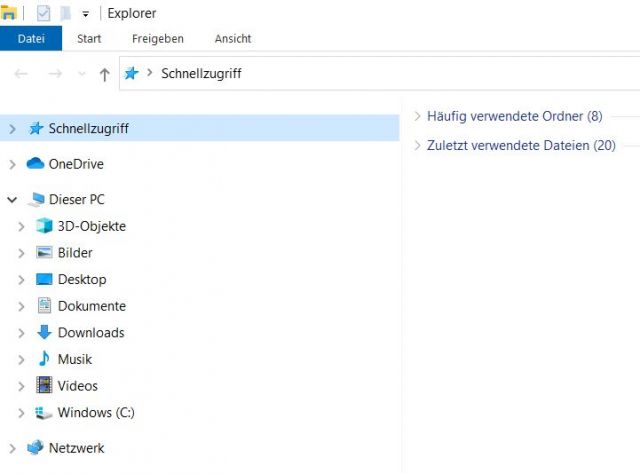The width and height of the screenshot is (640, 474).
Task: Expand the 3D-Objekte folder node
Action: [21, 227]
